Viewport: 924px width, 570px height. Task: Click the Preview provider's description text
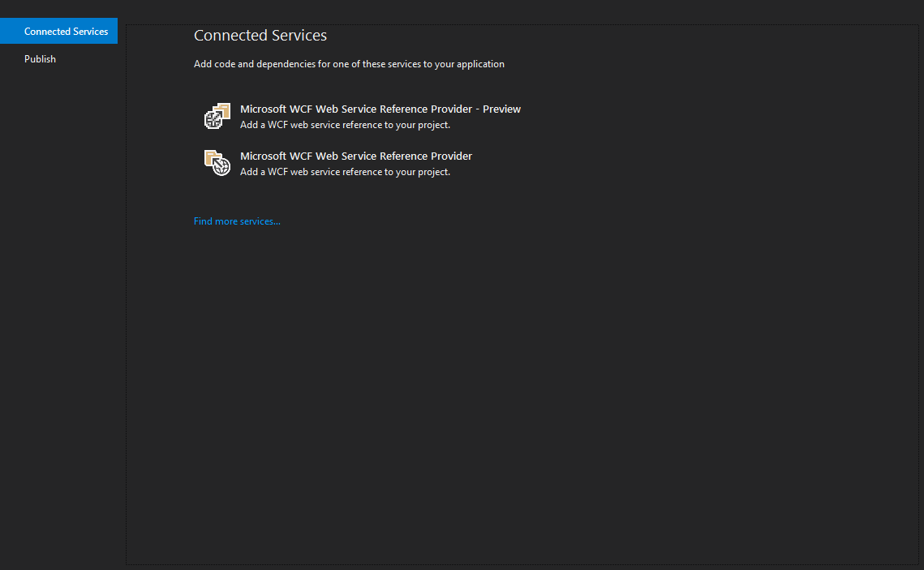click(x=345, y=124)
